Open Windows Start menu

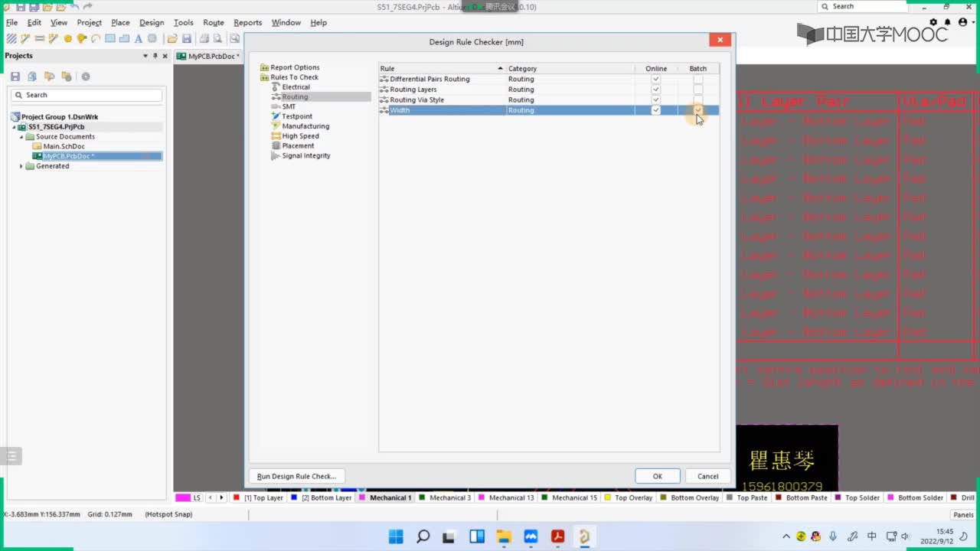click(396, 536)
